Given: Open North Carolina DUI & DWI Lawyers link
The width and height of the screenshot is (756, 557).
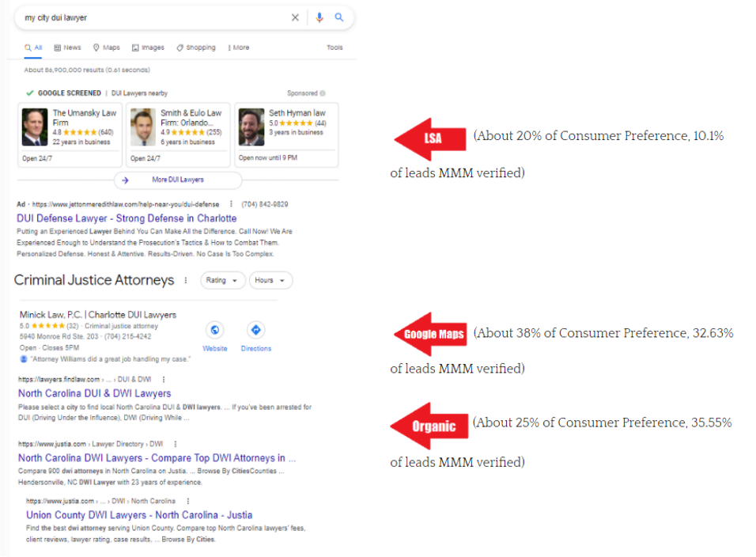Looking at the screenshot, I should coord(94,393).
